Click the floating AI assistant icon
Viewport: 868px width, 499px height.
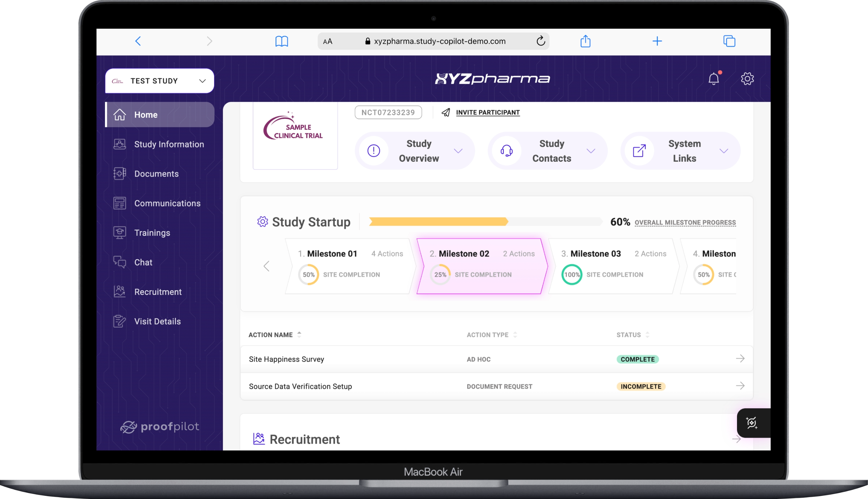click(x=752, y=423)
